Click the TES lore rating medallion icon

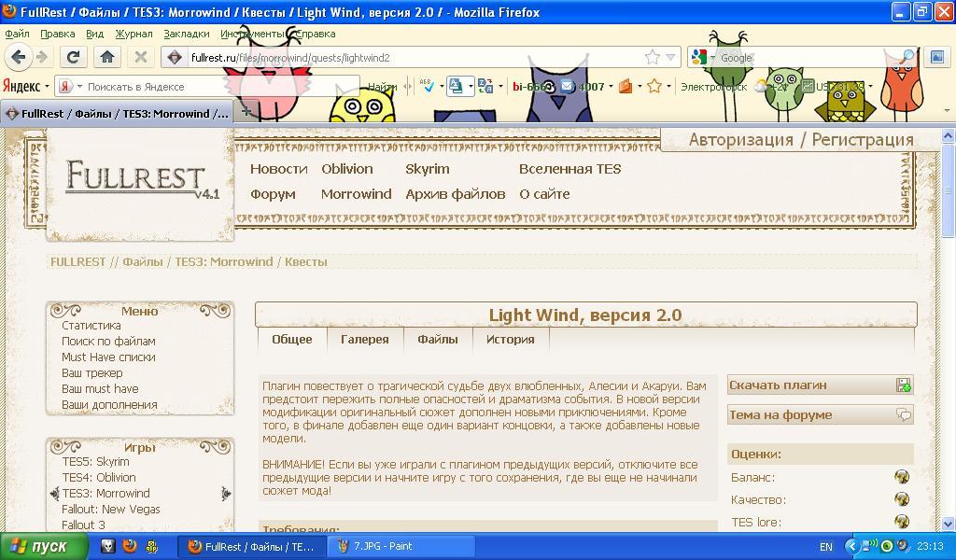click(x=902, y=522)
